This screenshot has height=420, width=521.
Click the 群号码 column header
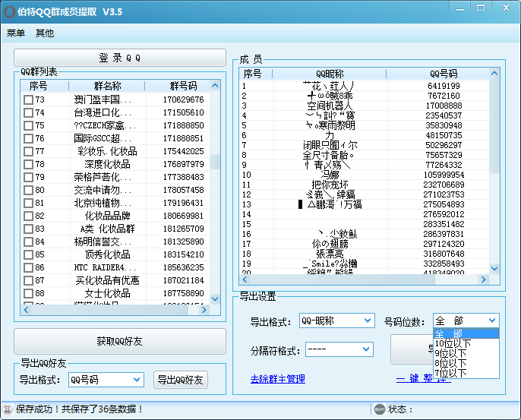183,86
